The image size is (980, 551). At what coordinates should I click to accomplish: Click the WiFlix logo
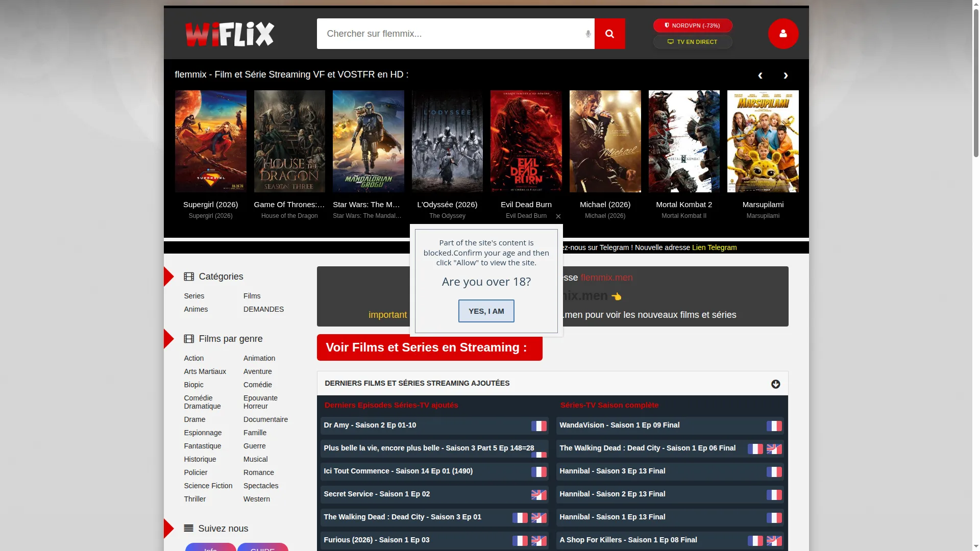coord(230,34)
